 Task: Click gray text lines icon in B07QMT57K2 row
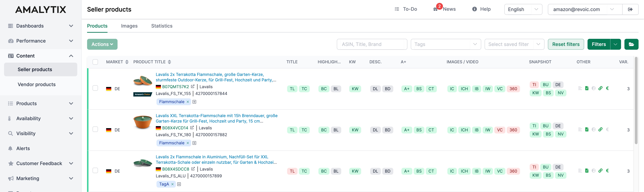pyautogui.click(x=580, y=88)
